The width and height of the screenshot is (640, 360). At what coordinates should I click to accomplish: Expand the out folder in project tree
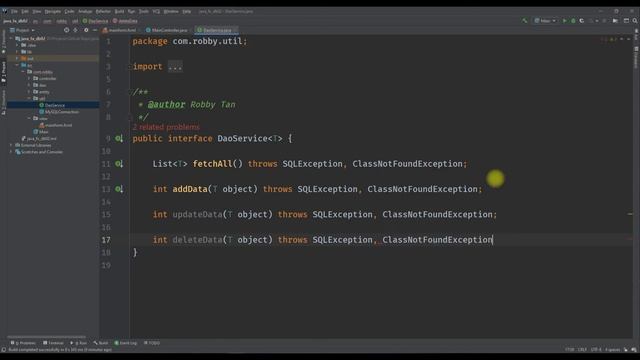[x=18, y=58]
